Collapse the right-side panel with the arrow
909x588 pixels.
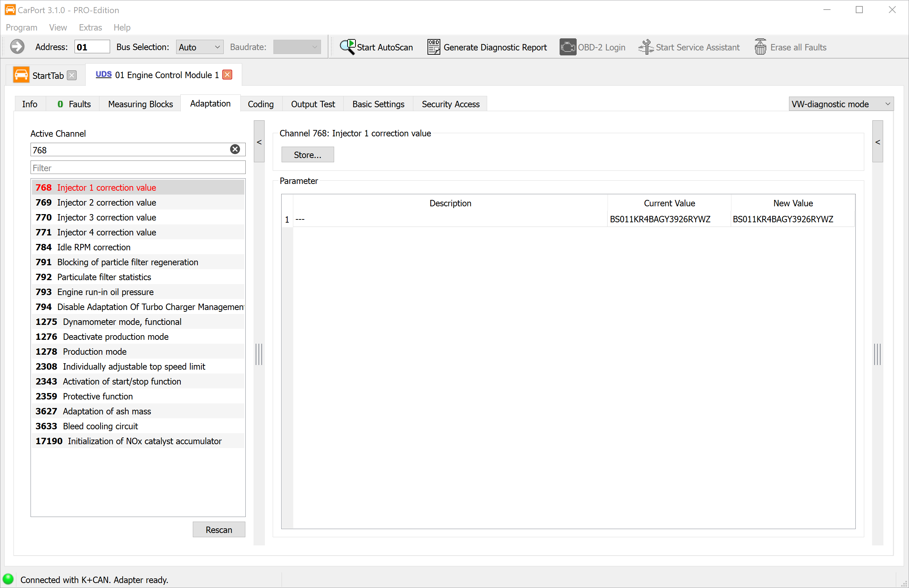point(878,142)
